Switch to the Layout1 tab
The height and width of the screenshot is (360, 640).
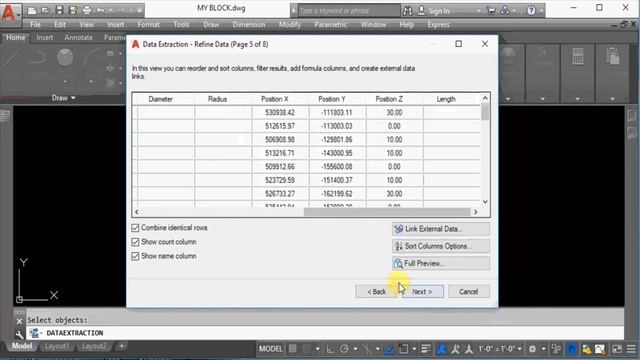click(57, 346)
